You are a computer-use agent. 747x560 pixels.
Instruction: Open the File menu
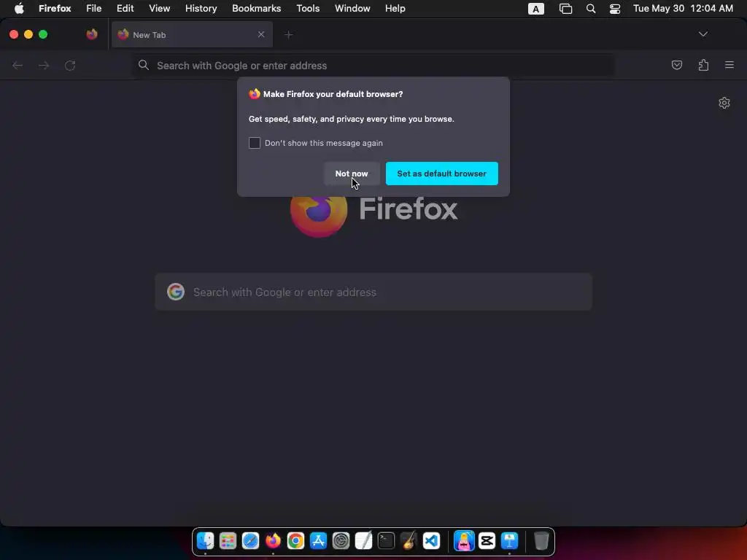94,8
